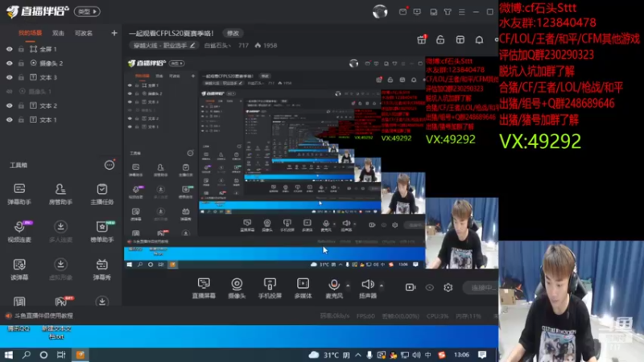The height and width of the screenshot is (362, 644).
Task: Switch to 可改名 scene tab
Action: [x=84, y=33]
